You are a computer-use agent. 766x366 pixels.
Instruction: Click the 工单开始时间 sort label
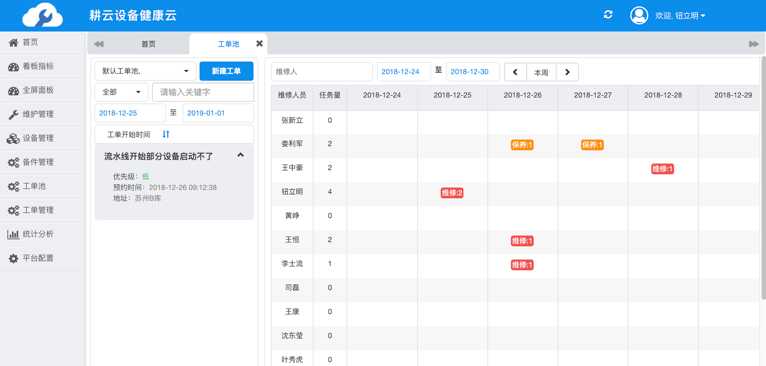pos(129,134)
